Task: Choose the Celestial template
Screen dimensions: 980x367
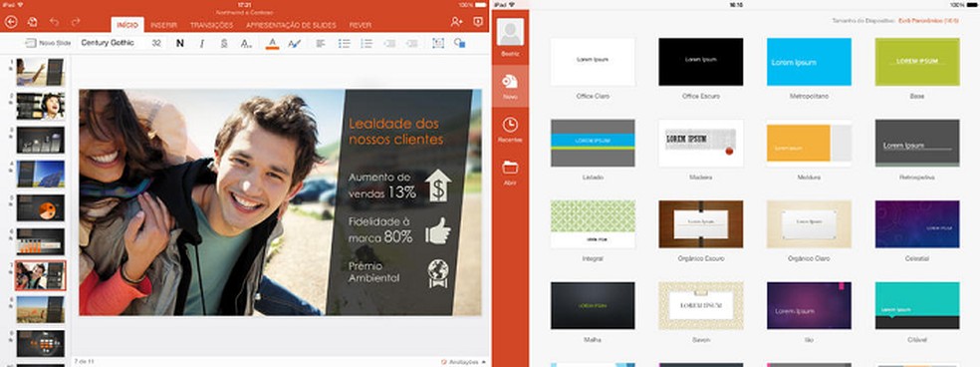Action: pyautogui.click(x=917, y=224)
